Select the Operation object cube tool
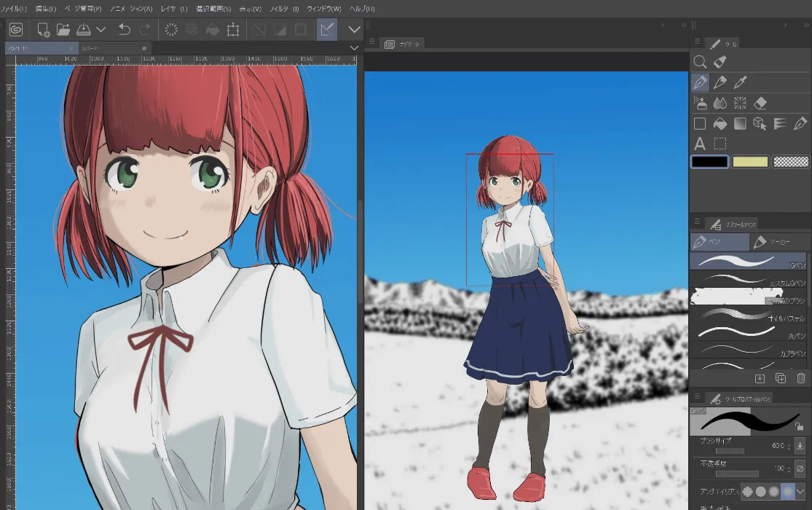This screenshot has width=812, height=510. point(760,123)
